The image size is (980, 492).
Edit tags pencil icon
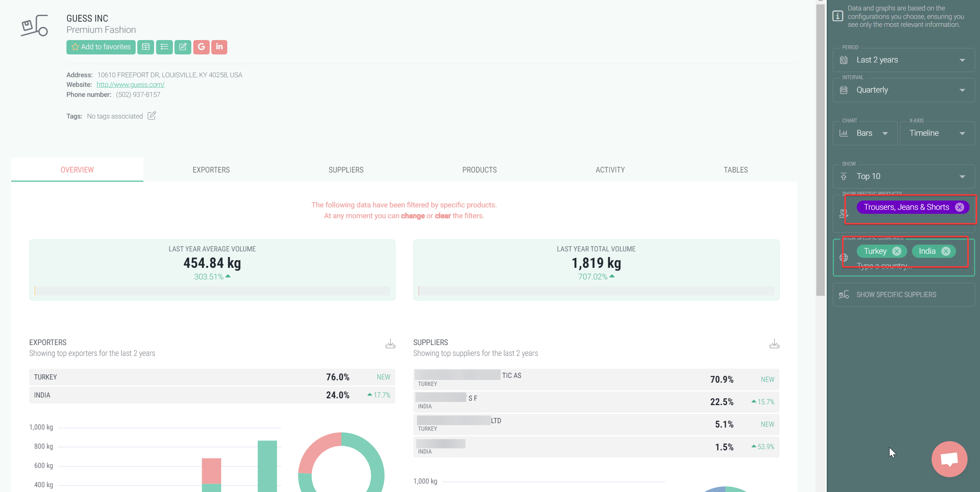(152, 116)
